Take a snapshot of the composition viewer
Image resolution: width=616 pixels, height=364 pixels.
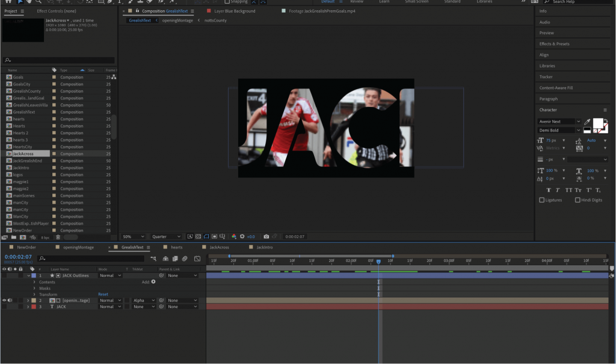267,236
